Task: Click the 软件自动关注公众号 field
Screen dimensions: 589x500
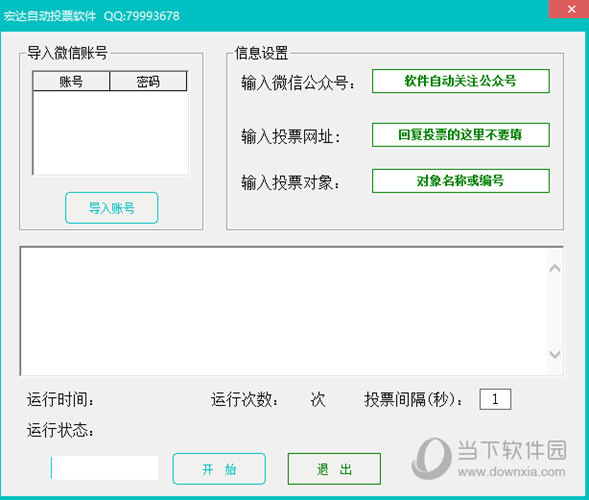Action: pos(461,81)
